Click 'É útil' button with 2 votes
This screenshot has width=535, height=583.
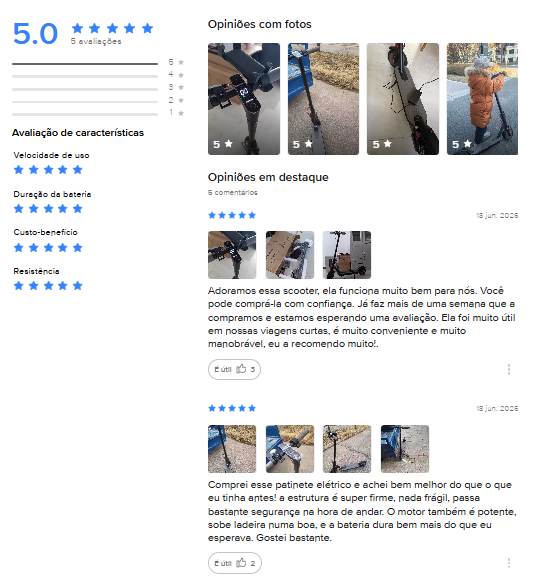235,563
